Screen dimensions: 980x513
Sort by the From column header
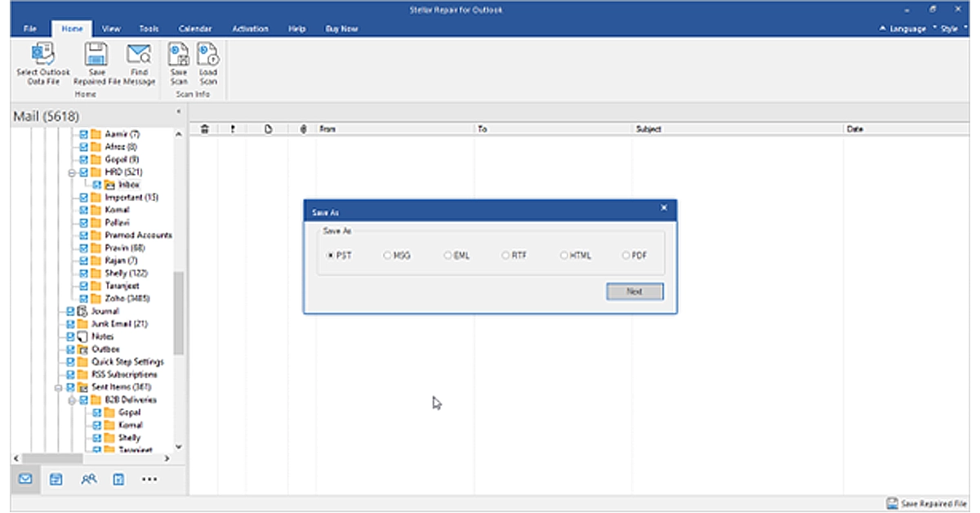(x=395, y=129)
